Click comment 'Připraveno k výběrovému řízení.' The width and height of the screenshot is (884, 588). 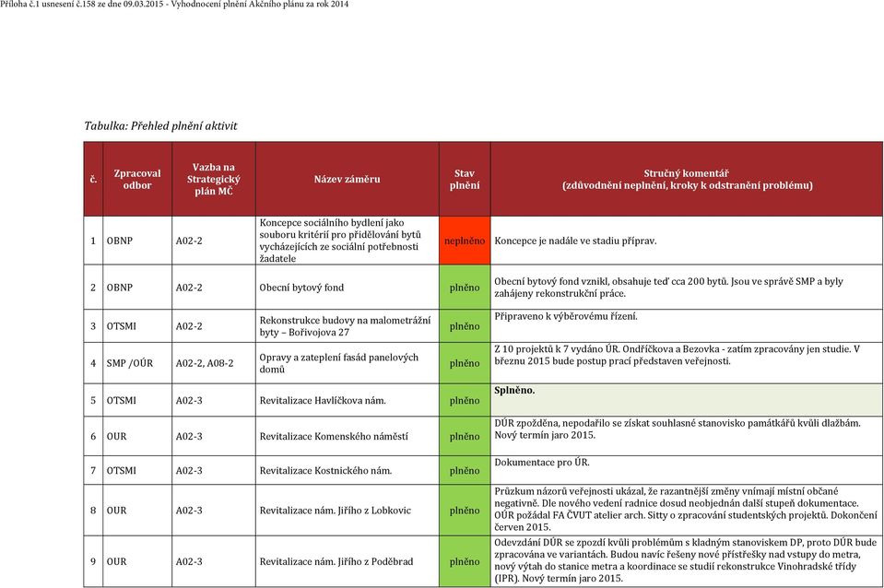565,316
